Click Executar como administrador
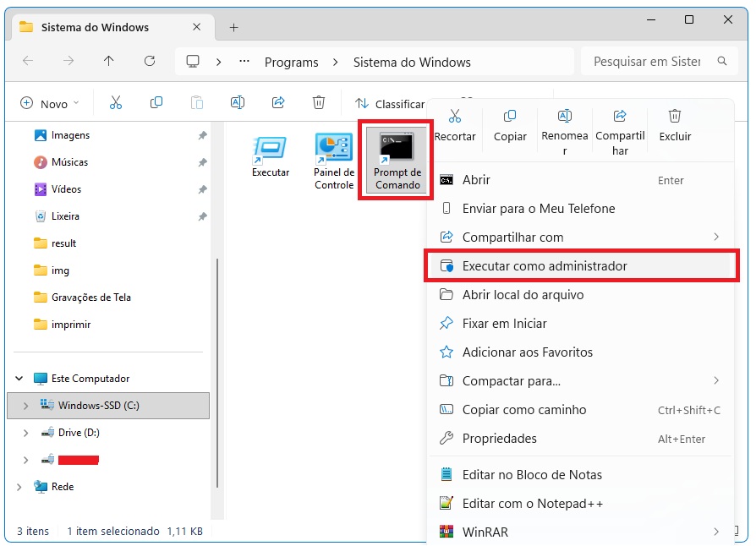This screenshot has width=756, height=546. point(581,265)
